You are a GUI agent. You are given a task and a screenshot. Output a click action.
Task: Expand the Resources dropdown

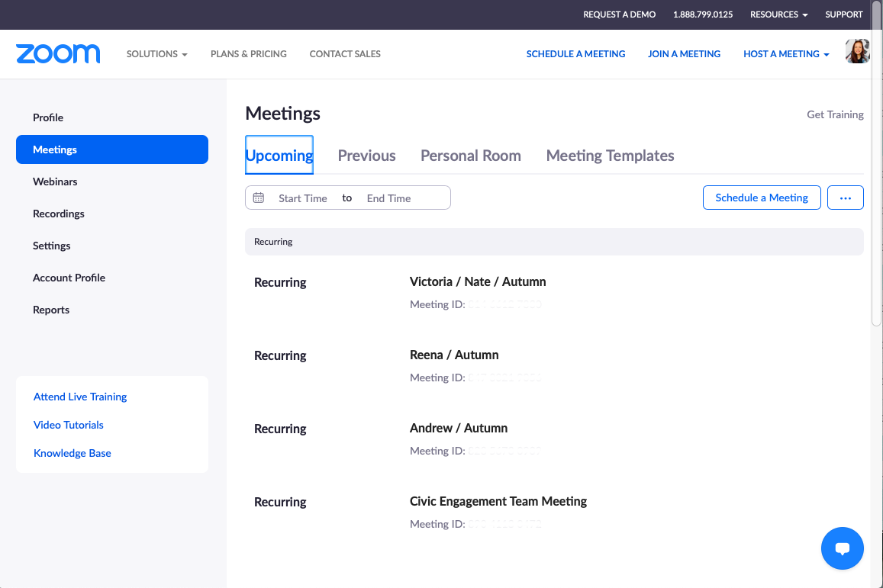778,14
